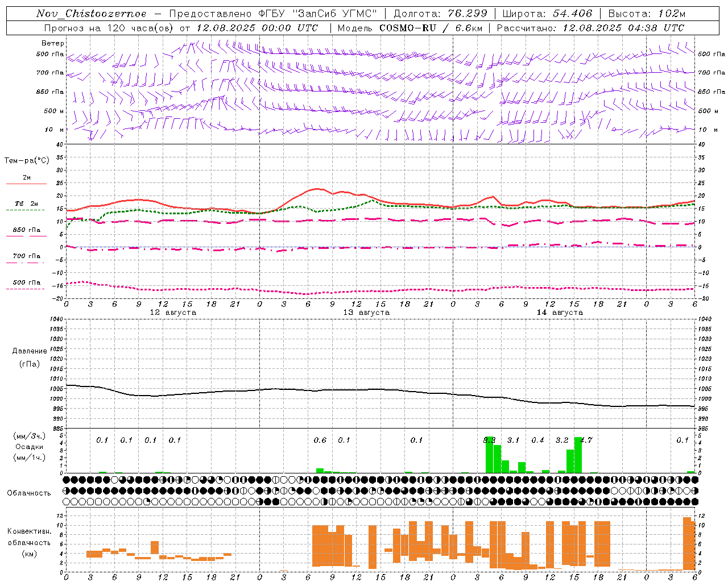
Task: Click the Td 2м dew point legend entry
Action: (x=27, y=203)
